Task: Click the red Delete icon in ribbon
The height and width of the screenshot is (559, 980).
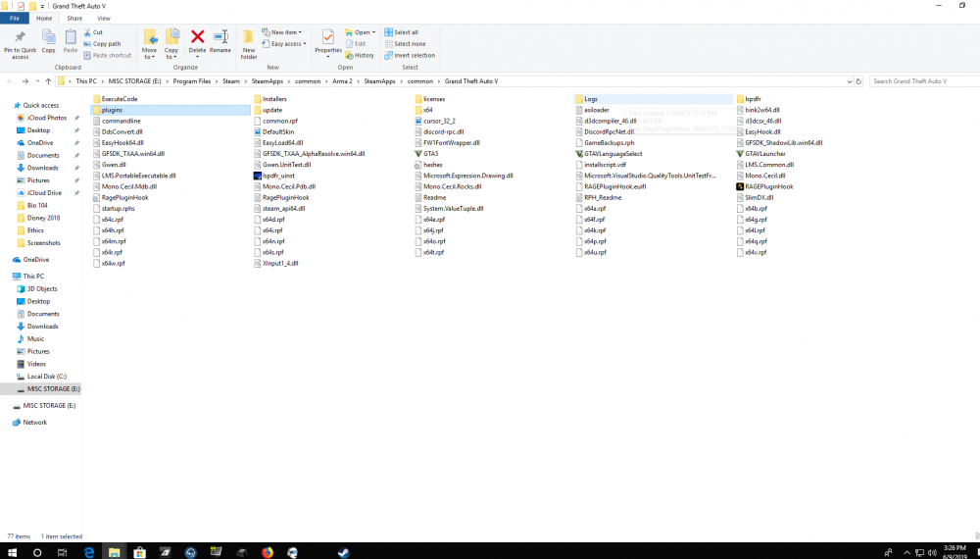Action: (x=197, y=41)
